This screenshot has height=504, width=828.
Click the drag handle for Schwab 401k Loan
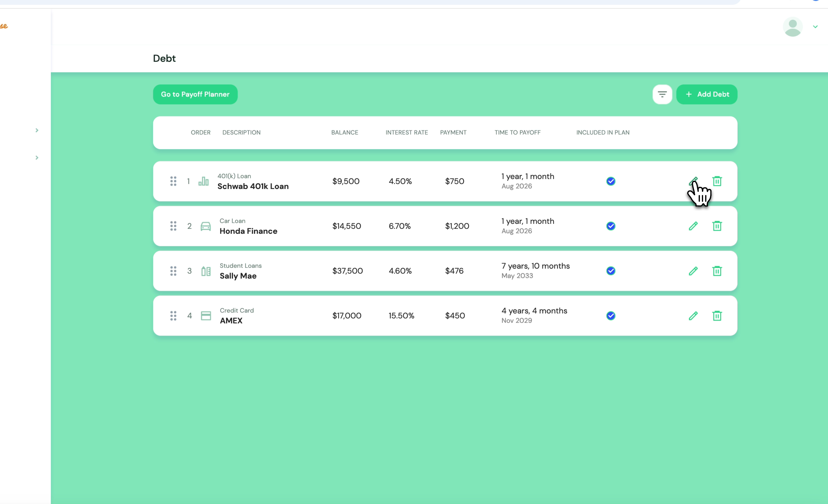173,181
